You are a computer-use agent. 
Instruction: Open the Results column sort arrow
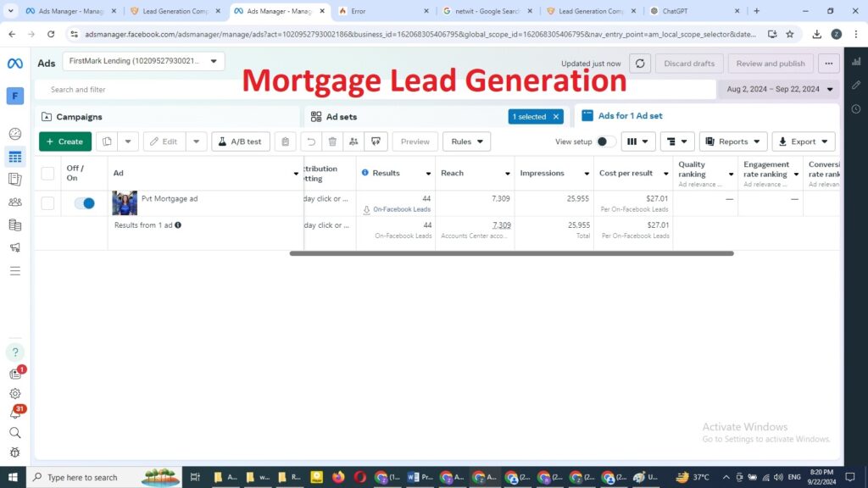coord(428,174)
